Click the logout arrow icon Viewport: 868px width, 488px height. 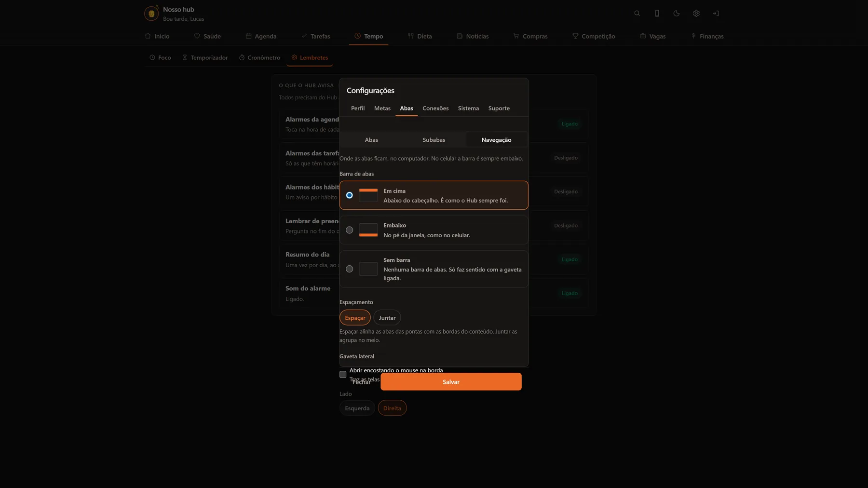[x=716, y=14]
